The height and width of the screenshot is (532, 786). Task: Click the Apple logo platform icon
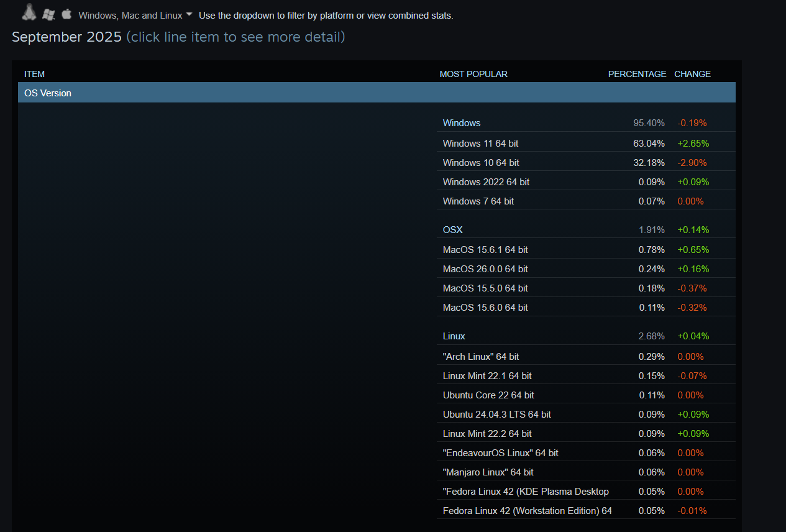point(66,14)
